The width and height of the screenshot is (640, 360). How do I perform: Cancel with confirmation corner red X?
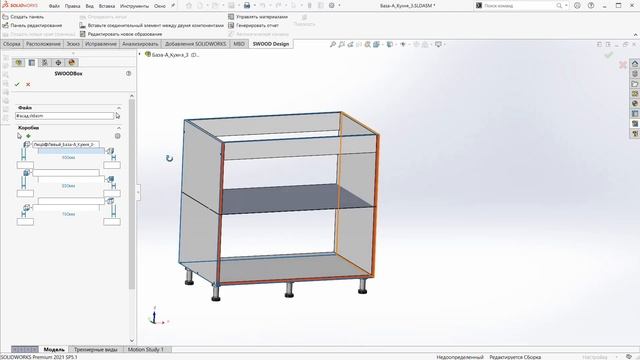[x=622, y=64]
